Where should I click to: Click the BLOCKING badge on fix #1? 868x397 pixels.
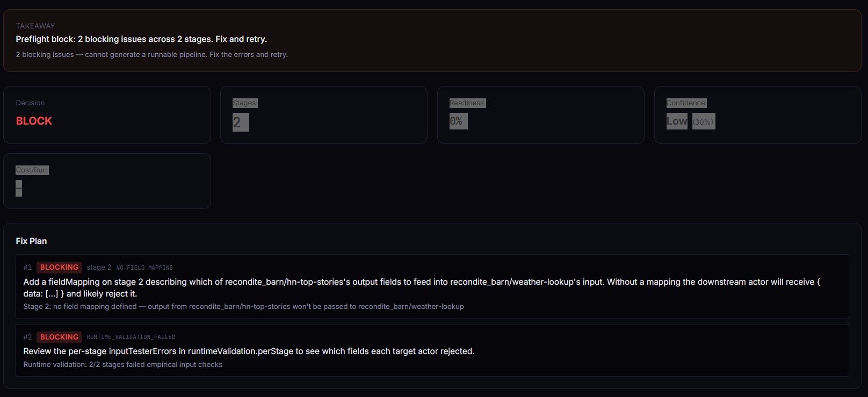pos(59,267)
